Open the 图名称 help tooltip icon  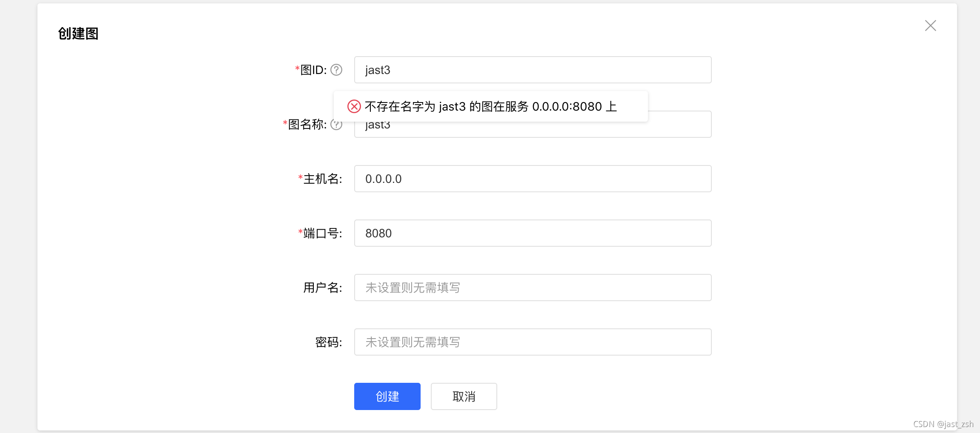[337, 124]
